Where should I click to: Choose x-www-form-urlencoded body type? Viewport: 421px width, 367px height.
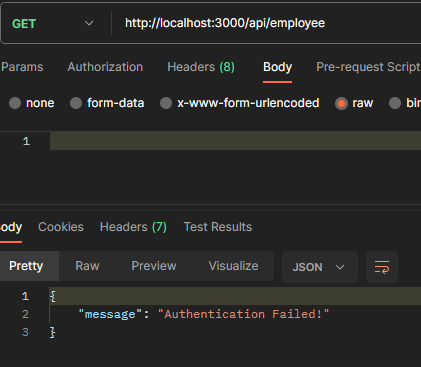pyautogui.click(x=166, y=103)
